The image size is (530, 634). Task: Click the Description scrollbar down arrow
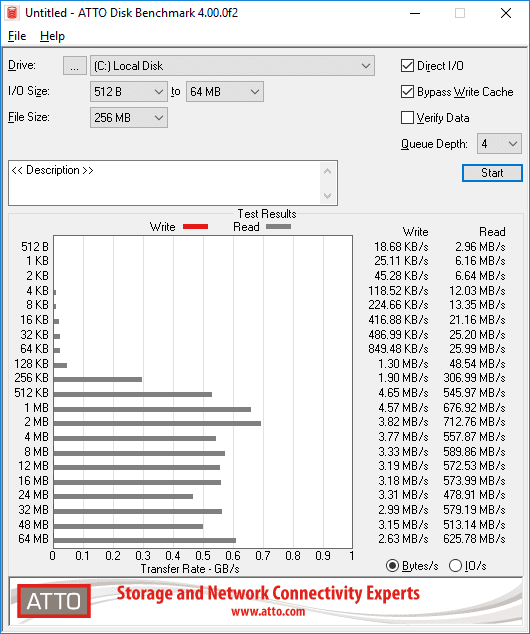[x=327, y=196]
